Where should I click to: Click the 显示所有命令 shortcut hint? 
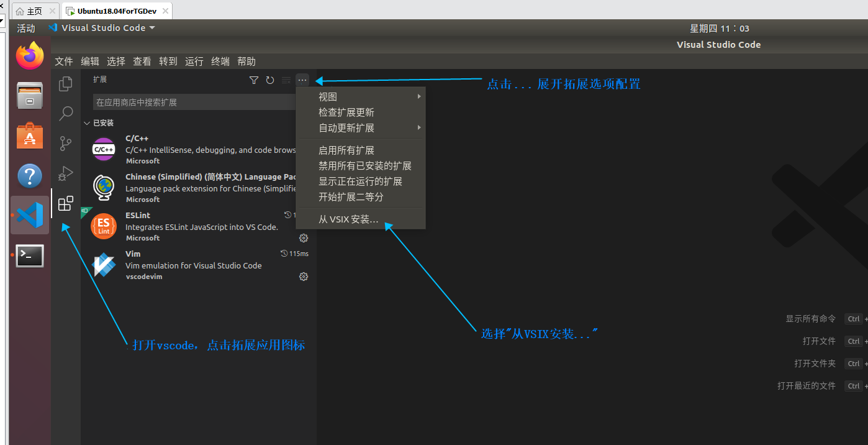click(811, 319)
